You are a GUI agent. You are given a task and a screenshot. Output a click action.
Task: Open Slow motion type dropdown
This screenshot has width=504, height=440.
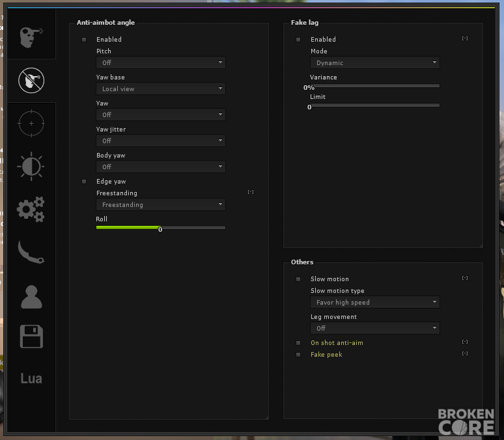click(375, 302)
